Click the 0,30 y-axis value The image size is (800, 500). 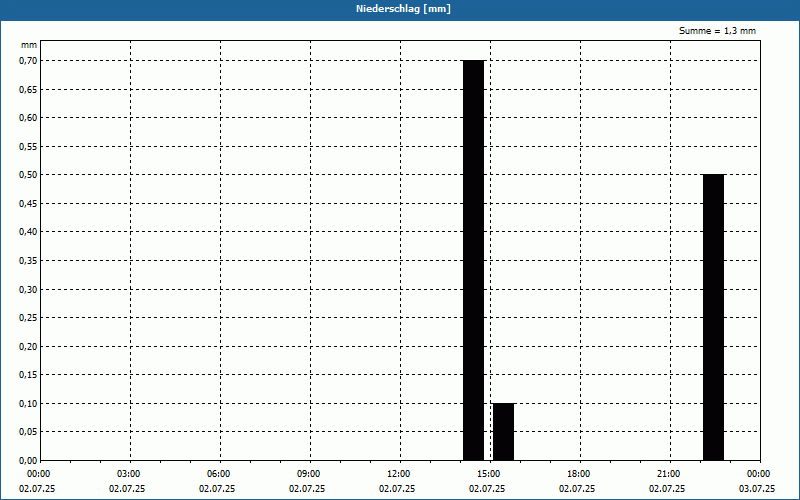pyautogui.click(x=28, y=289)
